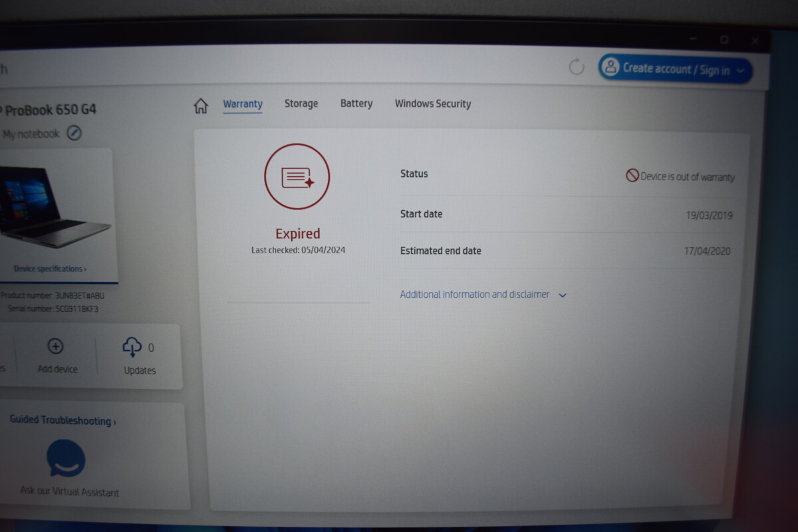Open Updates cloud download icon
Viewport: 798px width, 532px height.
coord(132,347)
